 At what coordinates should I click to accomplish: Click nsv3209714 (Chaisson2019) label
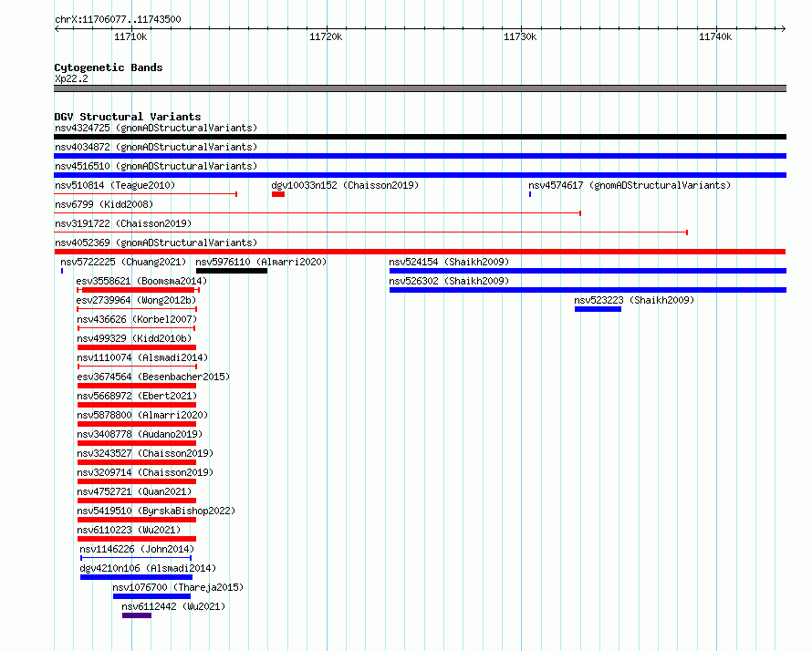pyautogui.click(x=145, y=472)
